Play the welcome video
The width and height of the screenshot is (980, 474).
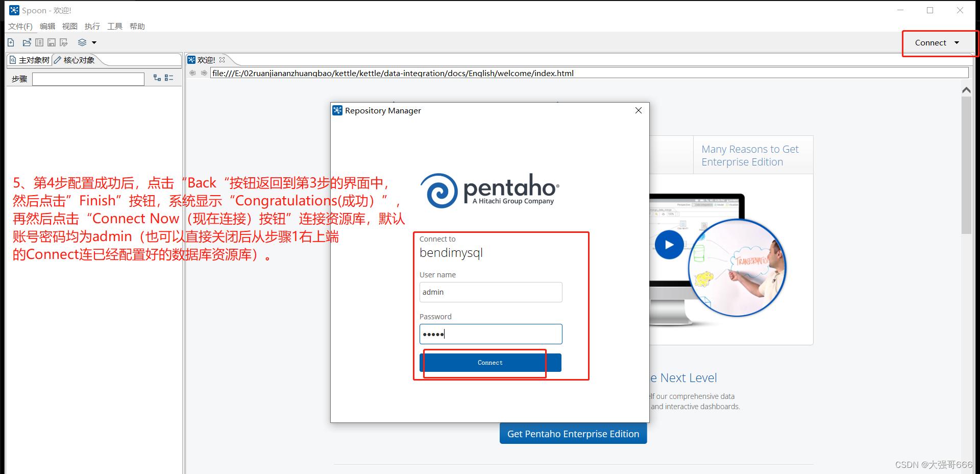click(x=669, y=245)
